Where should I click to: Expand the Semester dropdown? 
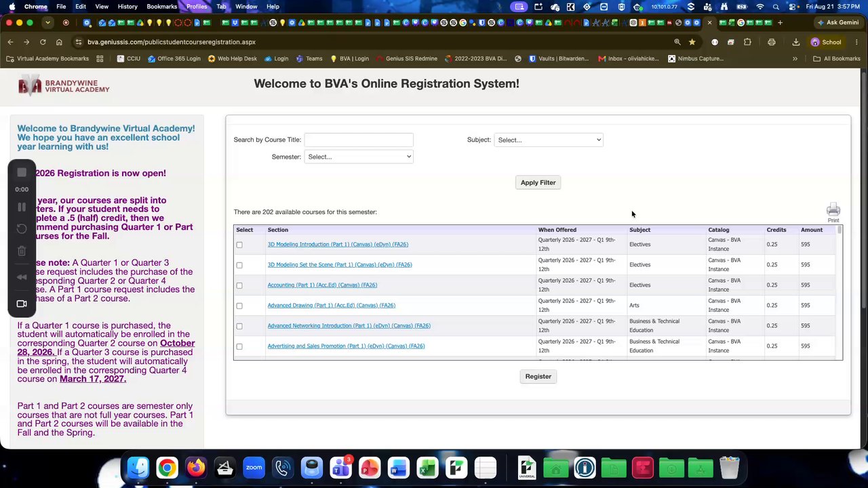coord(358,157)
